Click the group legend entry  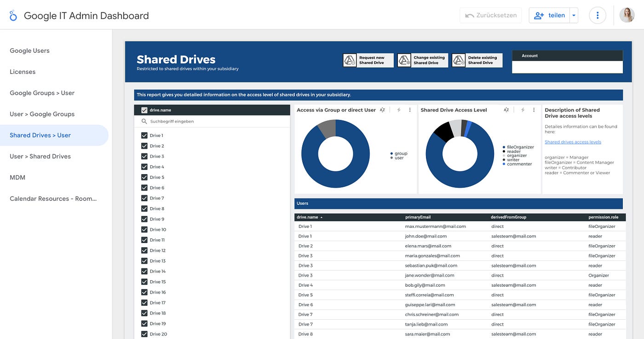tap(399, 153)
